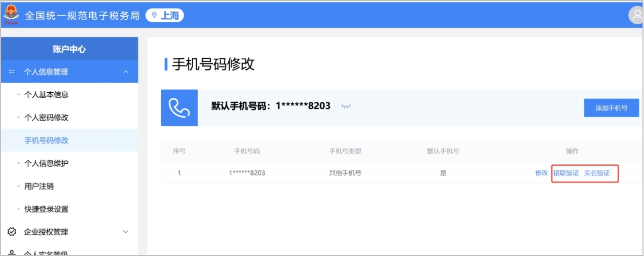This screenshot has width=644, height=256.
Task: Open the 上海 region selector
Action: pos(165,16)
